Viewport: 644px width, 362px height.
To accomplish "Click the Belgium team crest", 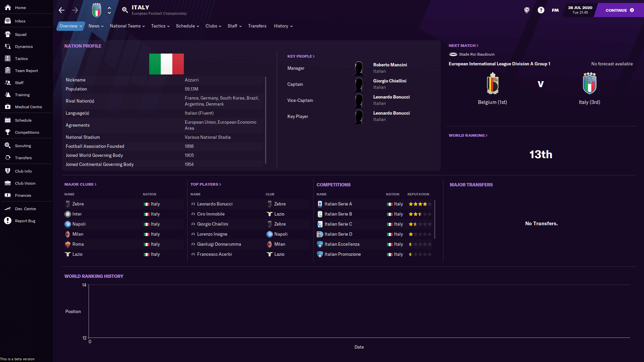I will click(492, 84).
